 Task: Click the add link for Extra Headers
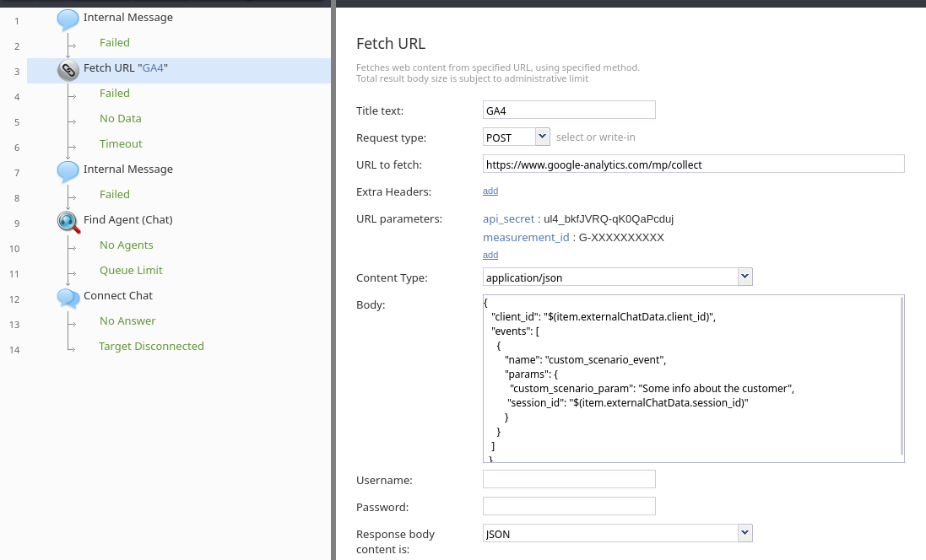490,191
